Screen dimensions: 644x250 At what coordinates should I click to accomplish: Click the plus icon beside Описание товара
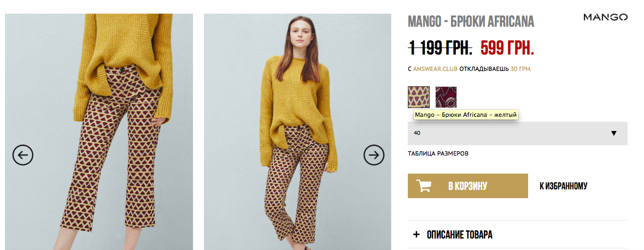pyautogui.click(x=417, y=235)
